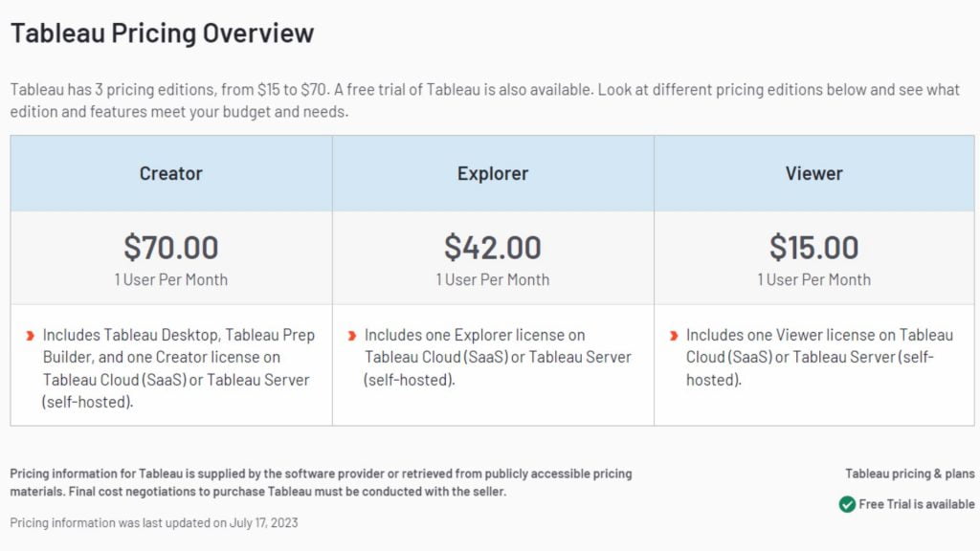Viewport: 980px width, 551px height.
Task: Select the Viewer column header
Action: [813, 173]
